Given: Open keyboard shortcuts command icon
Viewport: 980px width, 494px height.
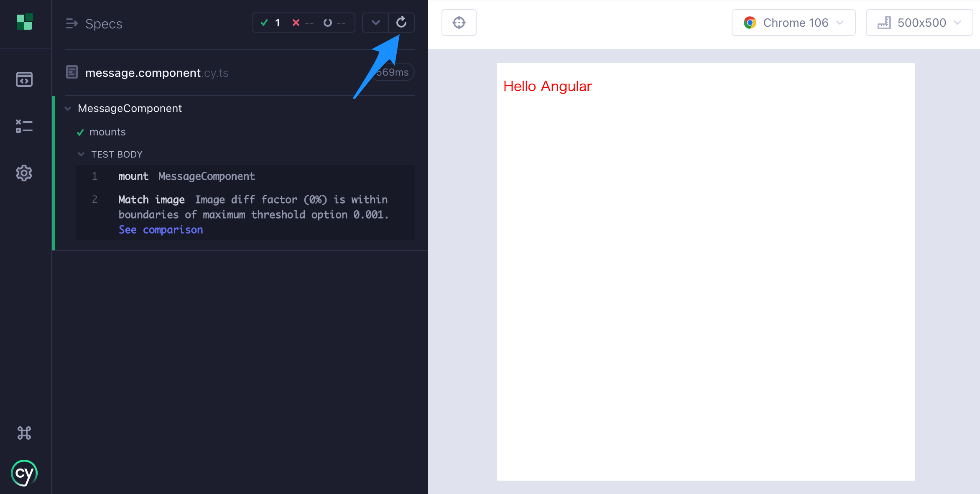Looking at the screenshot, I should (x=24, y=433).
